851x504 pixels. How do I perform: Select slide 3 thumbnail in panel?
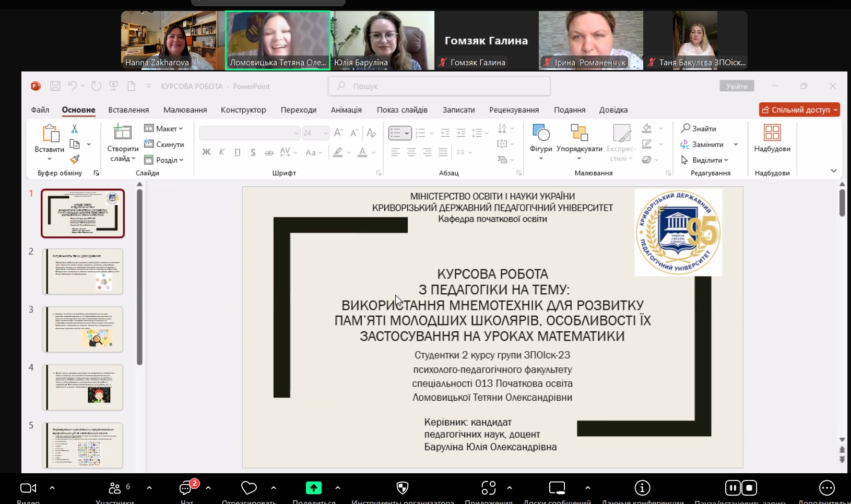coord(83,329)
